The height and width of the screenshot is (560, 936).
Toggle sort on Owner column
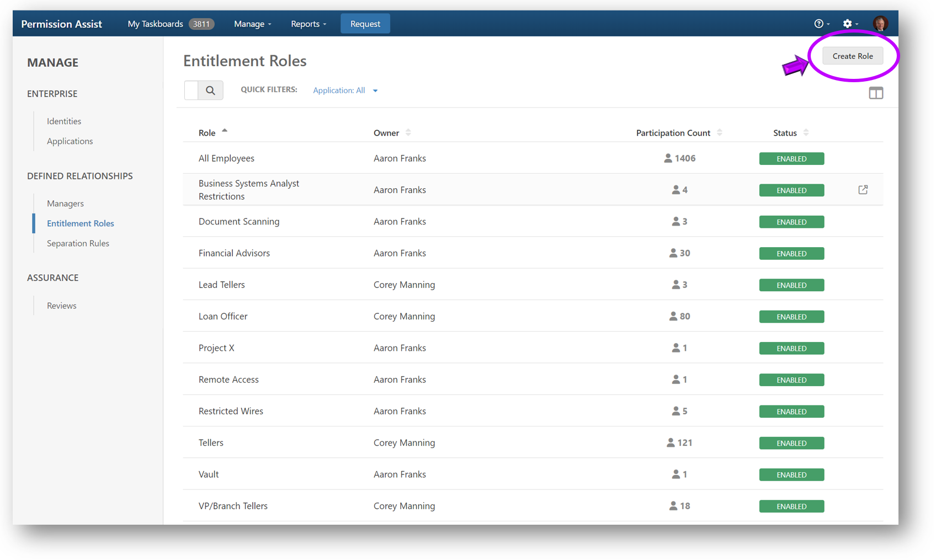(x=408, y=133)
